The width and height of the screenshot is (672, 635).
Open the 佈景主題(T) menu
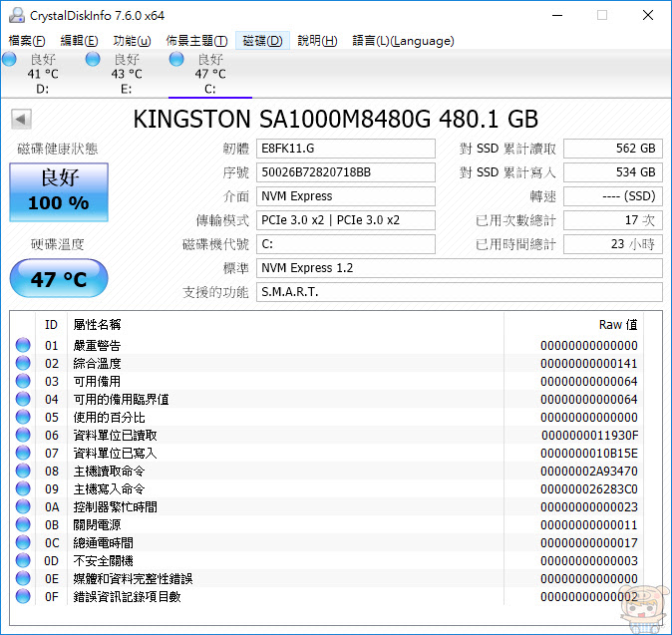pyautogui.click(x=196, y=41)
